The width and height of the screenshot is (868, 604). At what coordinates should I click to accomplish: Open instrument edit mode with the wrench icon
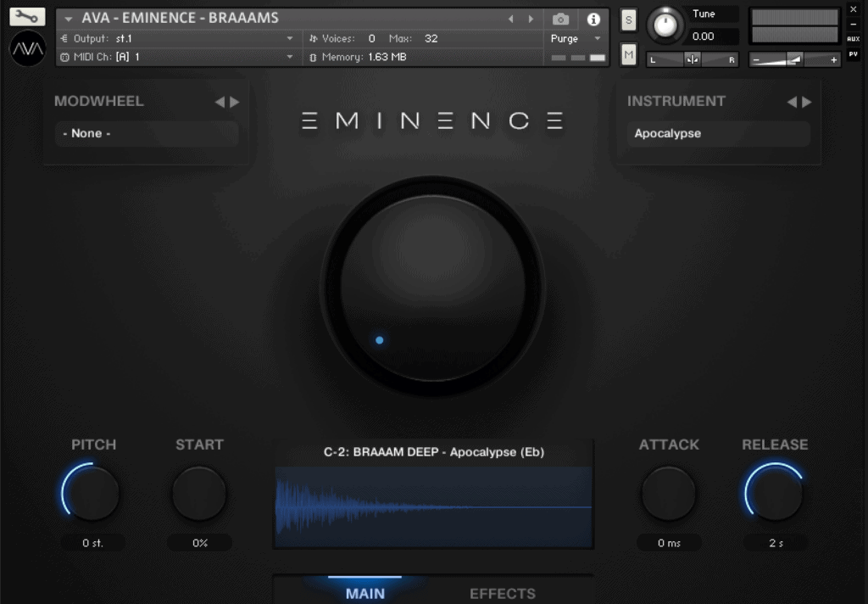click(x=27, y=17)
